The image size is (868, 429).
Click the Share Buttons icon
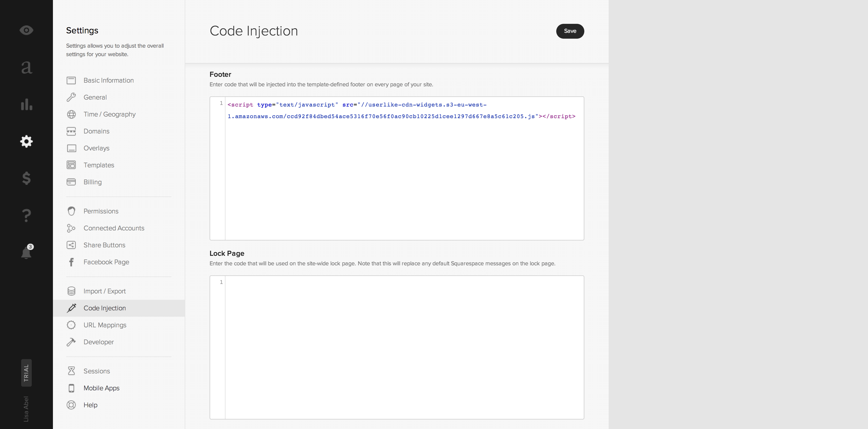pos(71,245)
